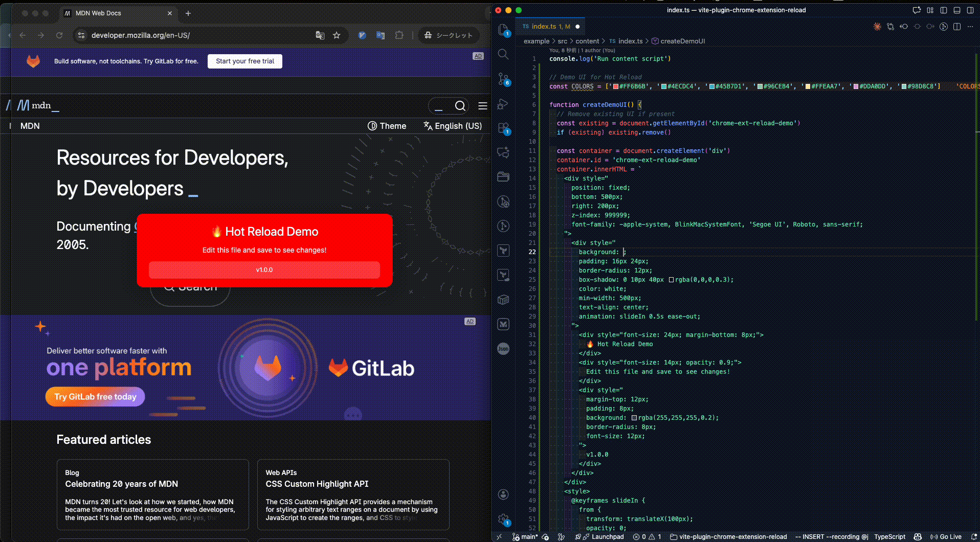Click the #4ECDC4 color swatch in code

[x=664, y=86]
